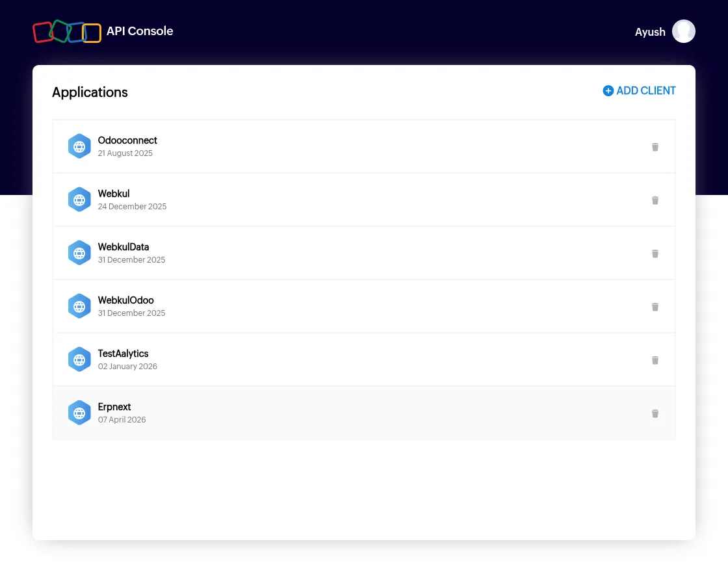Delete the Webkul application

tap(655, 200)
